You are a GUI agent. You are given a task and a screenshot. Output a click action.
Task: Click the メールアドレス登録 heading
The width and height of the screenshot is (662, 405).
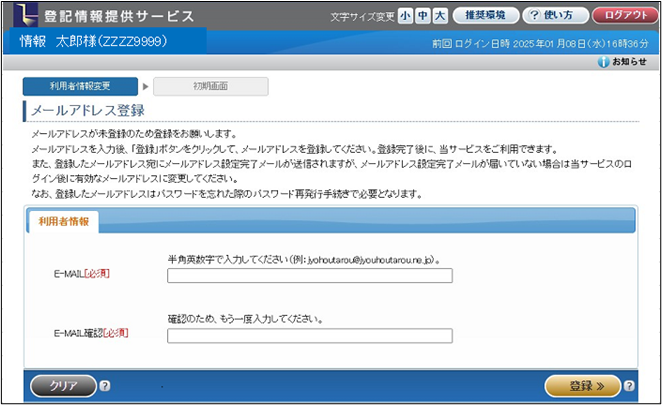[x=88, y=111]
